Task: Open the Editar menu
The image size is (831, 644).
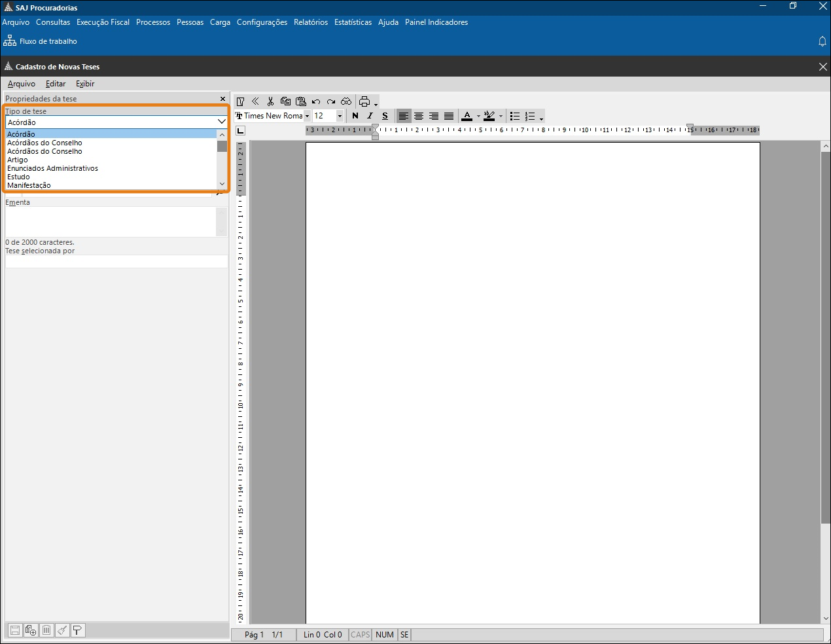Action: pos(56,84)
